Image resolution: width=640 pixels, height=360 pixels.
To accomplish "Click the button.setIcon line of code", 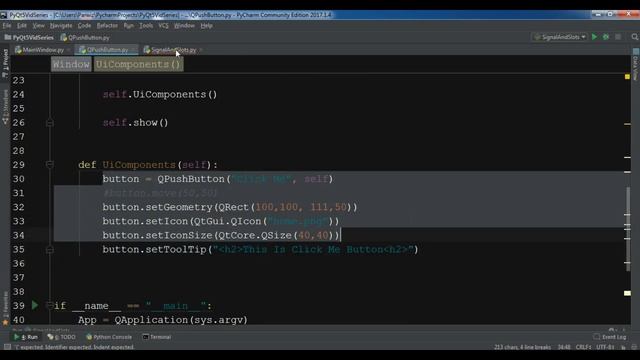I will pos(221,221).
